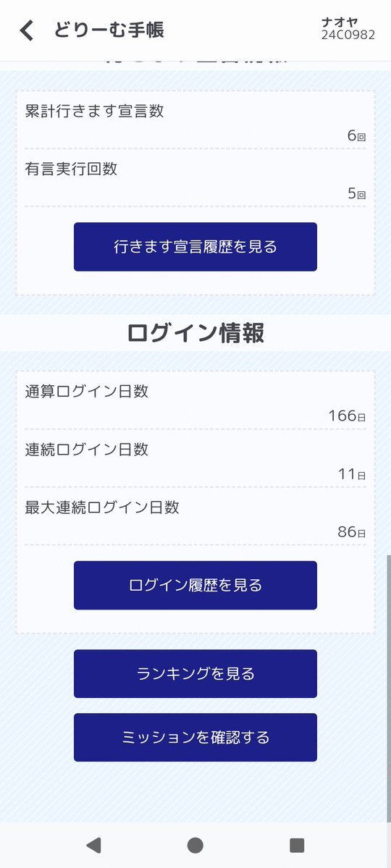This screenshot has width=391, height=868.
Task: Tap the 86日 max streak value
Action: tap(352, 533)
